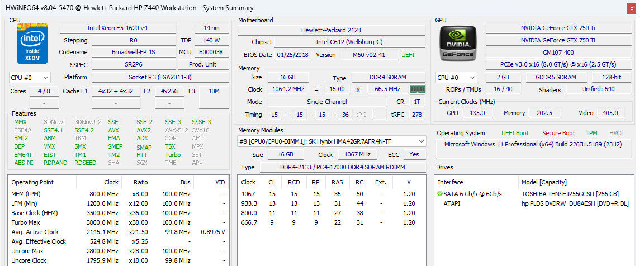Click the Avg. Effective Clock row
Image resolution: width=644 pixels, height=266 pixels.
point(119,241)
